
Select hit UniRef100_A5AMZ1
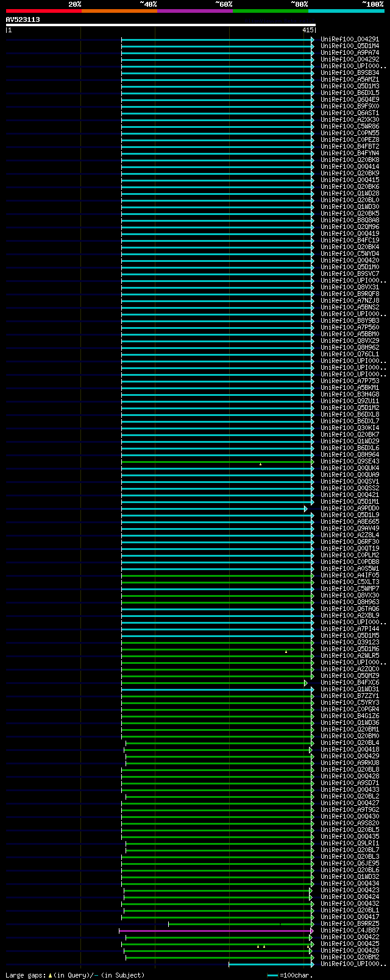point(350,79)
